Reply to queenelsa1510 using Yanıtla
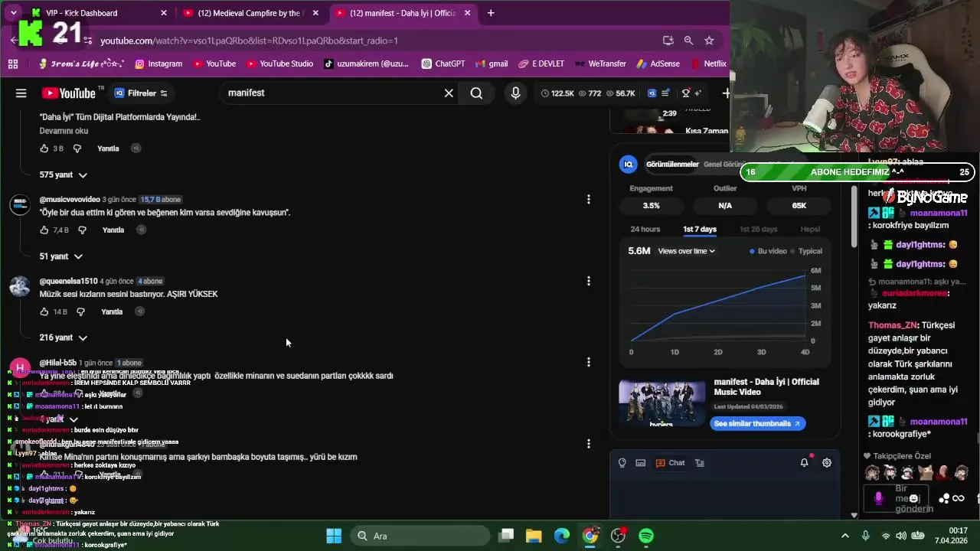This screenshot has width=980, height=551. pyautogui.click(x=112, y=312)
